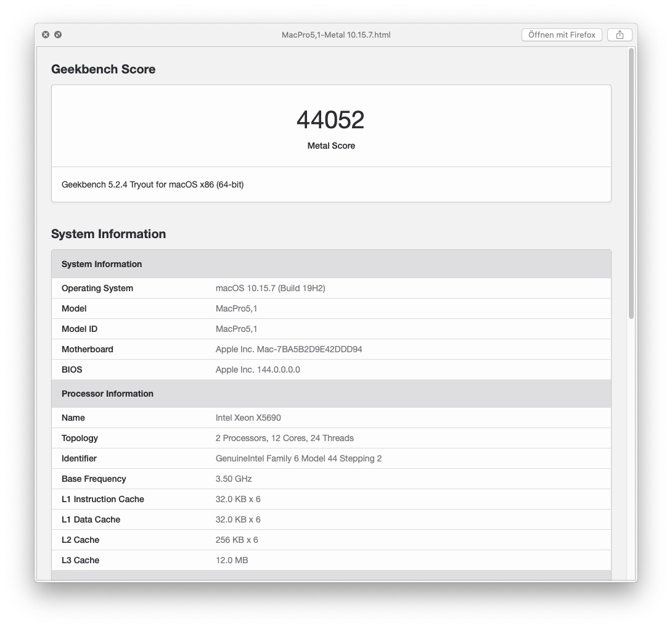Click the 'L1 Instruction Cache' row label
Viewport: 672px width, 628px height.
tap(103, 499)
